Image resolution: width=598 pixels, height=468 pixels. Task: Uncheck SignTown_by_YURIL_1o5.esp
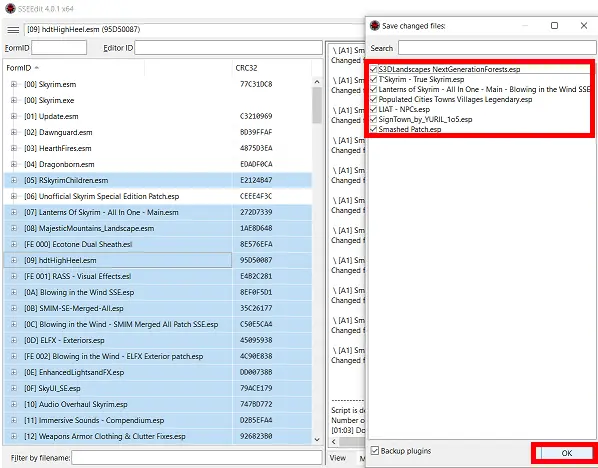click(x=374, y=119)
